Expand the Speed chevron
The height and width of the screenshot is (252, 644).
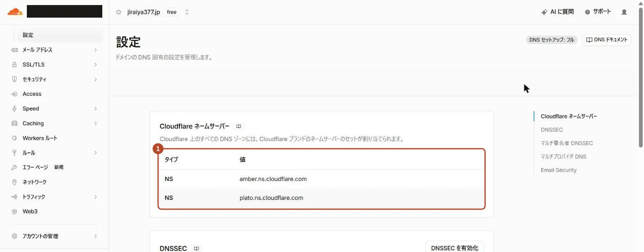point(96,109)
